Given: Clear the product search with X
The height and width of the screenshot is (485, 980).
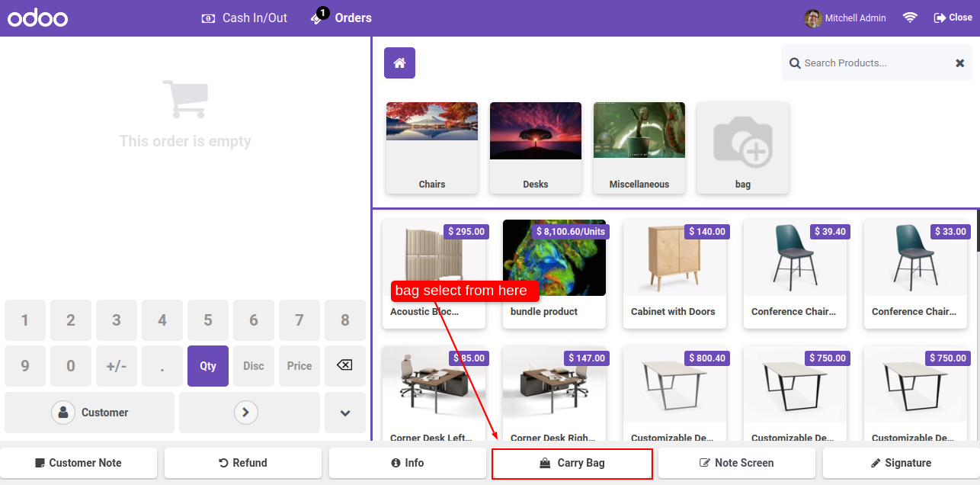Looking at the screenshot, I should [960, 63].
